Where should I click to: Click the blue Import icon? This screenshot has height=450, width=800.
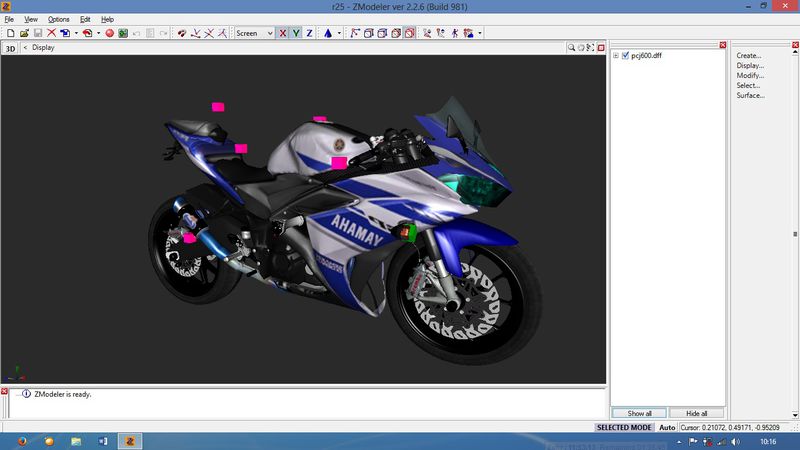(x=65, y=33)
